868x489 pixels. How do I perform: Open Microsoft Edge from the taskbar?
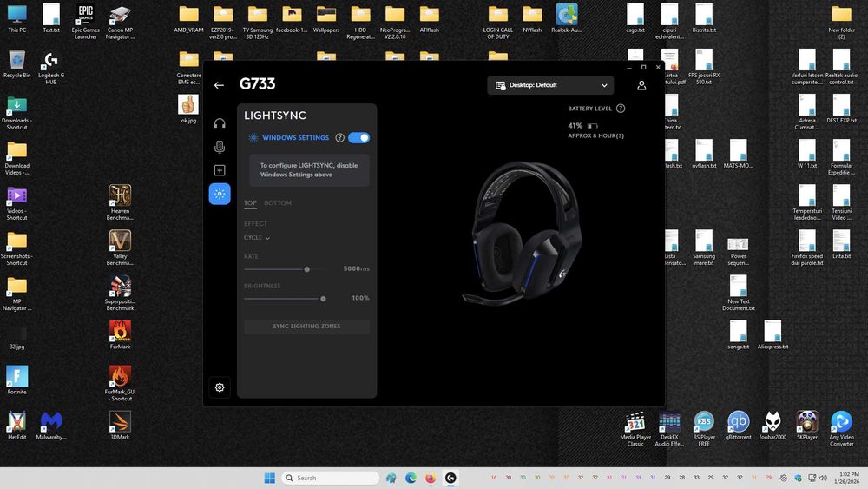point(411,478)
